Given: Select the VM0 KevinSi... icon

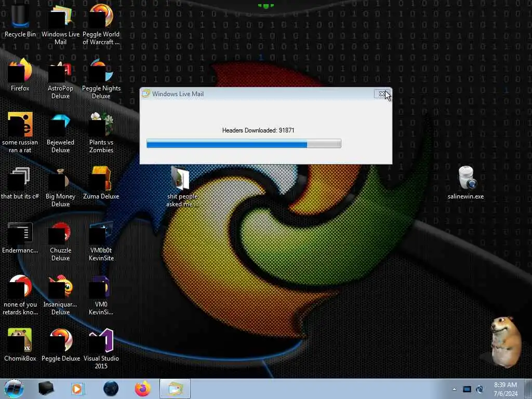Looking at the screenshot, I should click(101, 295).
